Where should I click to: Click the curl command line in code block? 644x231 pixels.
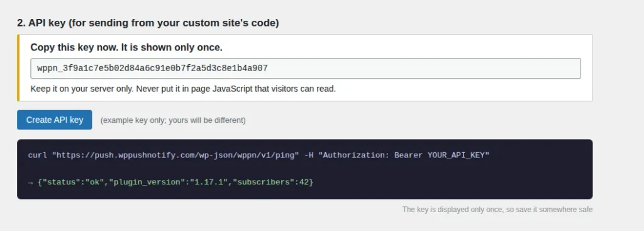coord(258,155)
